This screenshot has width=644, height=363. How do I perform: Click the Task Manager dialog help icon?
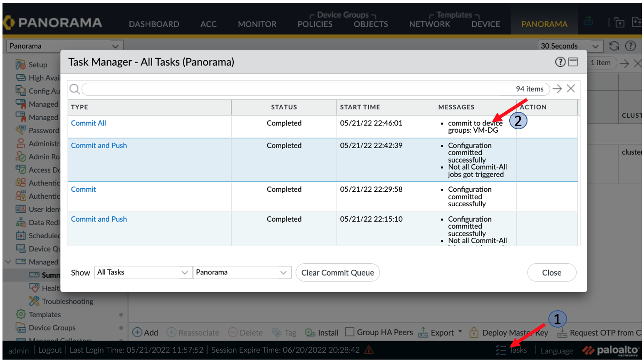[560, 62]
